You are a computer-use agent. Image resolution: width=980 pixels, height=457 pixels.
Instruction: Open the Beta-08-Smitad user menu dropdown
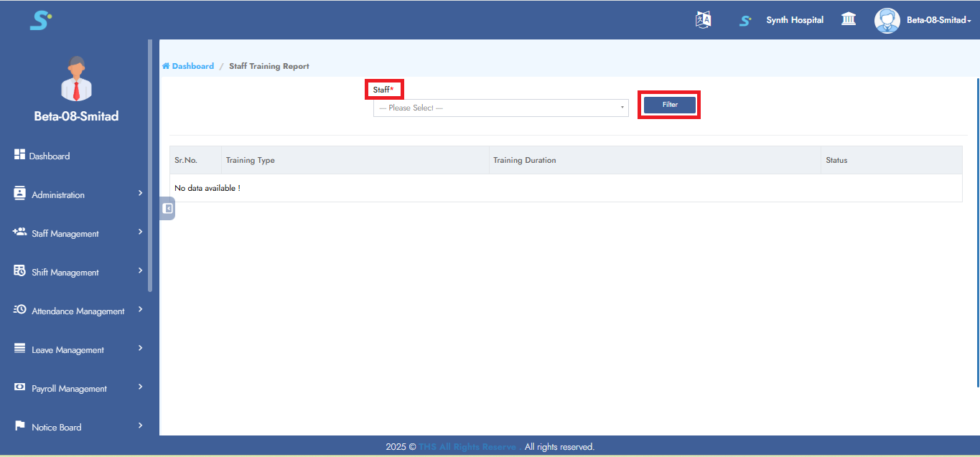(x=938, y=20)
